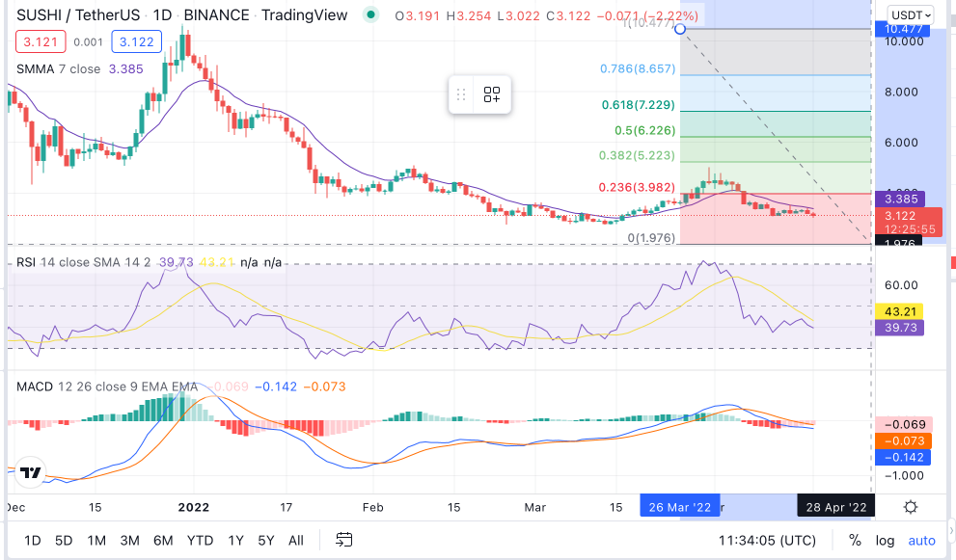Screen dimensions: 956x560
Task: Click the purple 3.385 SMMA price axis label
Action: click(x=900, y=199)
